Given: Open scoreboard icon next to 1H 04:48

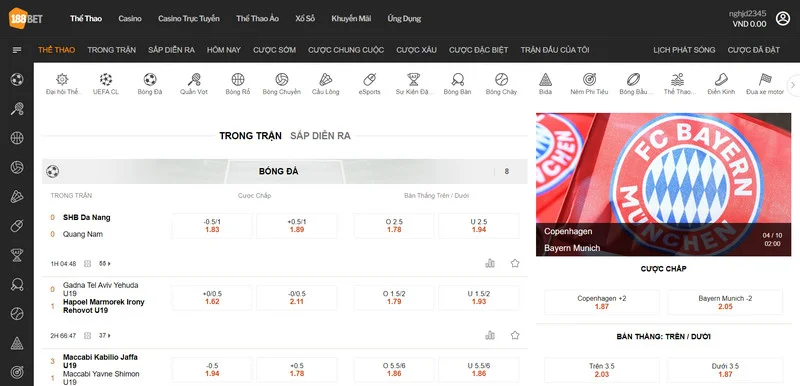Looking at the screenshot, I should click(87, 264).
